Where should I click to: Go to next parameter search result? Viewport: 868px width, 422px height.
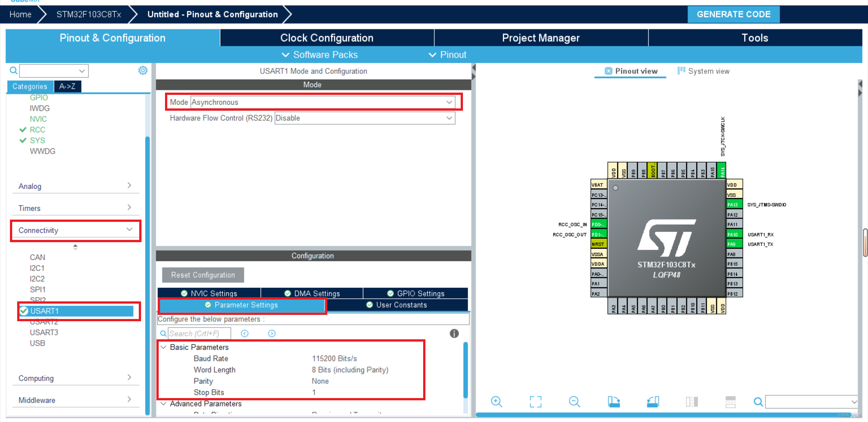[x=272, y=333]
